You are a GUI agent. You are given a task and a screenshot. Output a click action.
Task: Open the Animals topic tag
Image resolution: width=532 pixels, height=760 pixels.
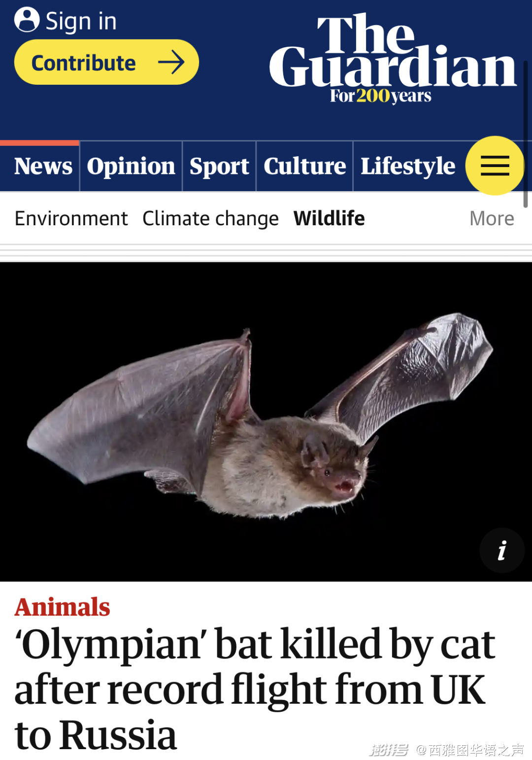click(x=62, y=607)
